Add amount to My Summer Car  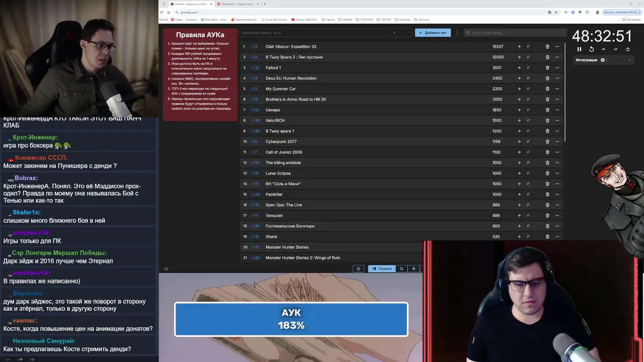(519, 89)
